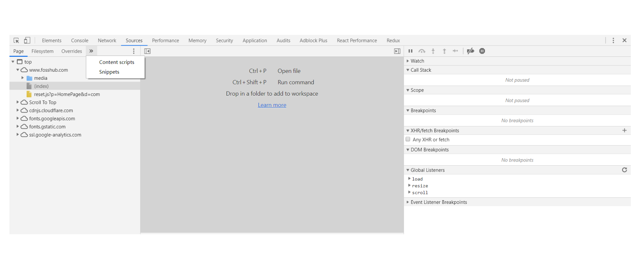Open the Learn more link
Viewport: 644px width, 265px height.
click(272, 105)
